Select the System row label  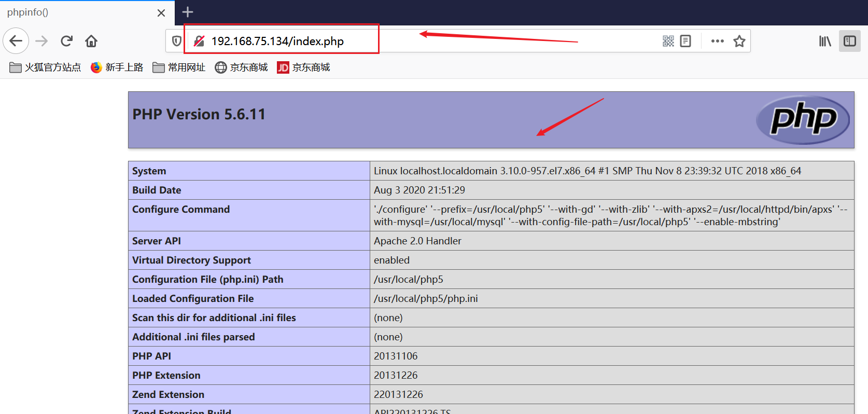coord(149,171)
